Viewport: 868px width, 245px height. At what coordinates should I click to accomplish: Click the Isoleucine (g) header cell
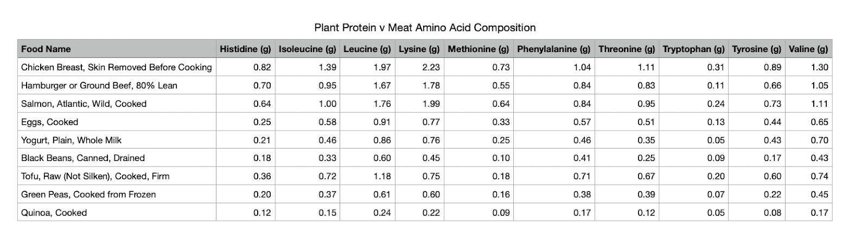tap(308, 49)
